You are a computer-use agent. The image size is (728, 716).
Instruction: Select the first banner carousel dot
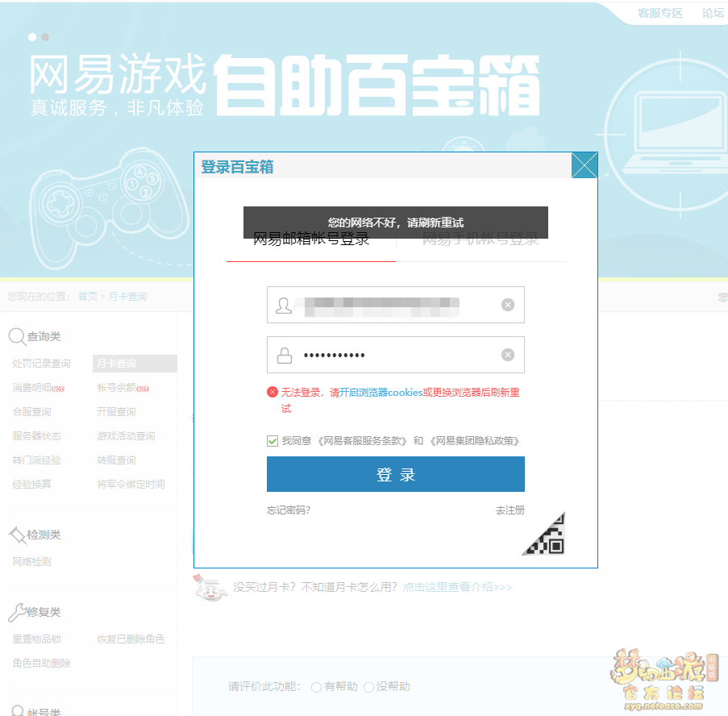coord(32,37)
